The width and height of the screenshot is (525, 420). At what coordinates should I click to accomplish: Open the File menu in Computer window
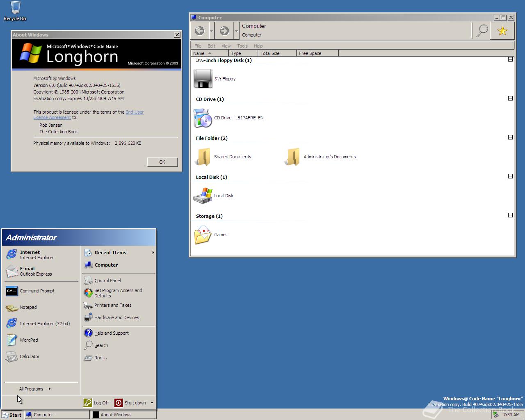coord(198,46)
